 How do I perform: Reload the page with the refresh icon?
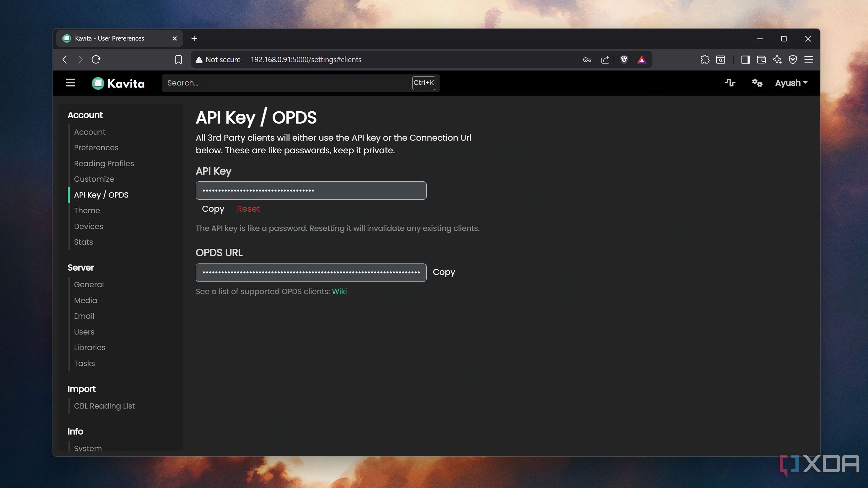tap(96, 60)
